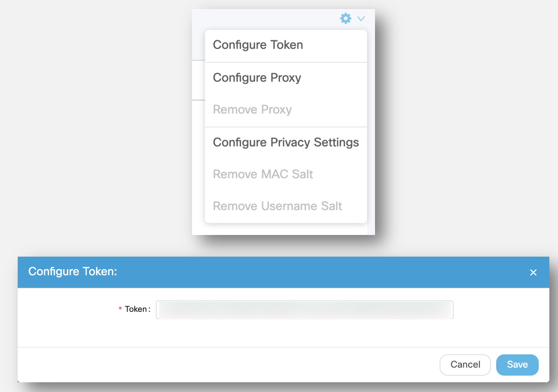Select the Remove MAC Salt entry
558x392 pixels.
click(x=263, y=174)
